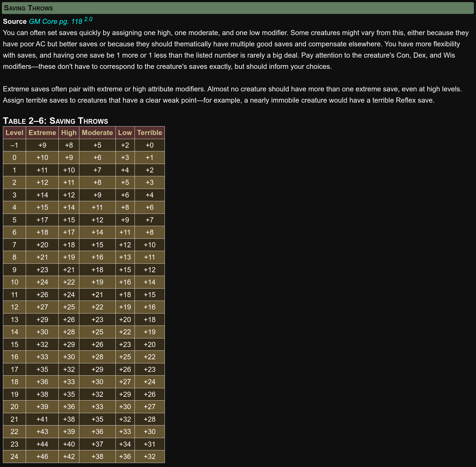Click Extreme value +32 for level 15
This screenshot has height=467, width=476.
click(x=42, y=345)
